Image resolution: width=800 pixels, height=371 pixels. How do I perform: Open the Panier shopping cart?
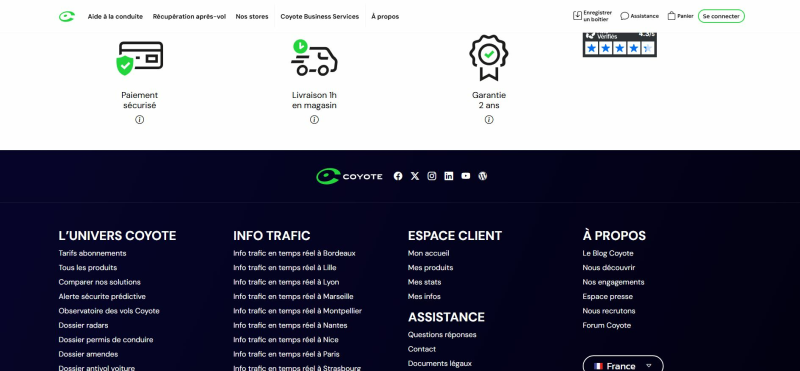[680, 16]
